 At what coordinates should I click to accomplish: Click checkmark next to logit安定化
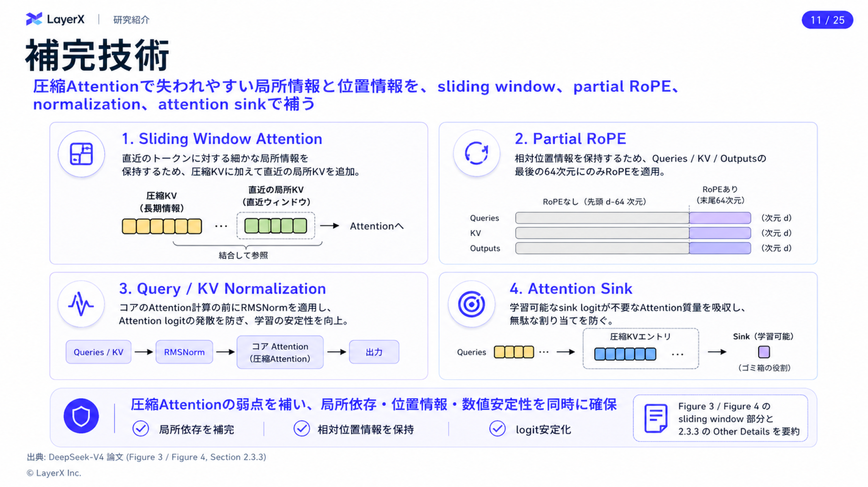[x=497, y=429]
